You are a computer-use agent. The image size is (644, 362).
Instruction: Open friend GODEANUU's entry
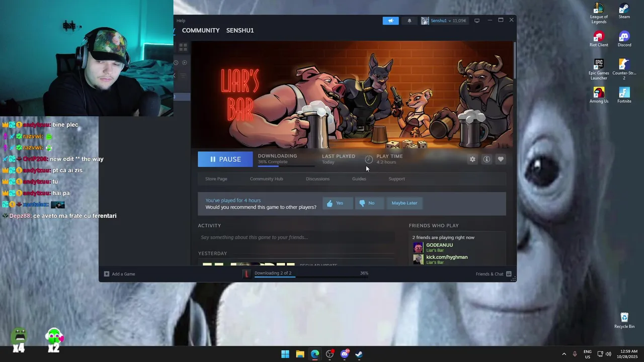[x=440, y=247]
